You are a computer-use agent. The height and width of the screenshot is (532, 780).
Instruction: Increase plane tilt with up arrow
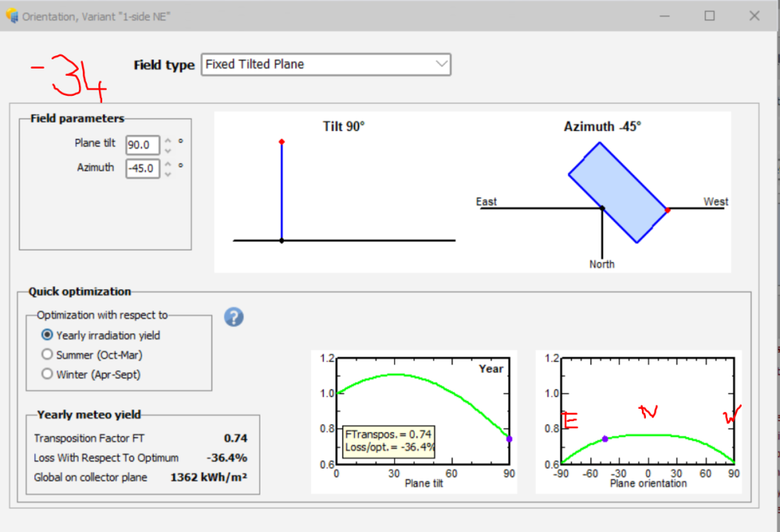click(x=167, y=141)
